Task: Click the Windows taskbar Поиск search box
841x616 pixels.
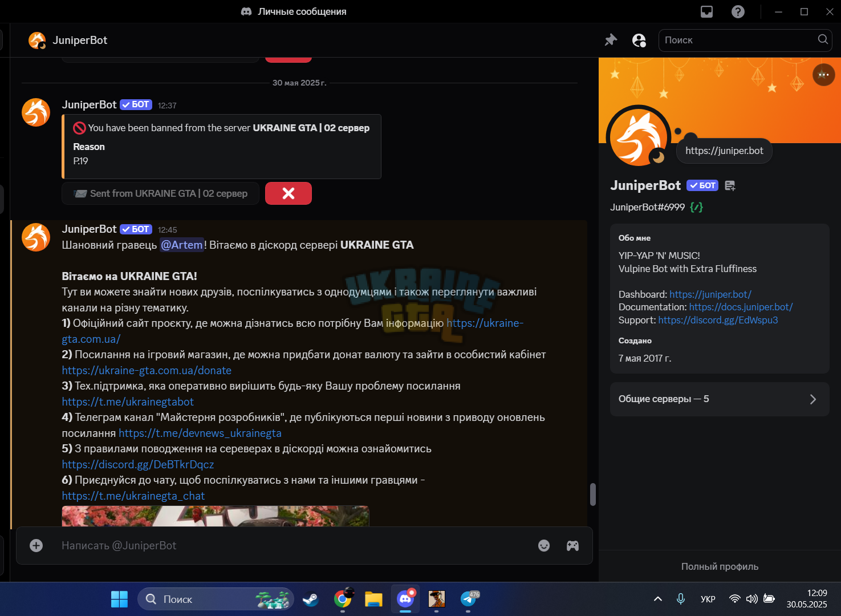Action: tap(216, 599)
